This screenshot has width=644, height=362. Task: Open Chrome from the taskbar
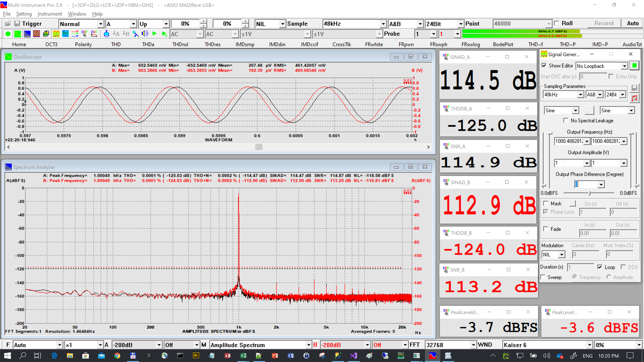(117, 356)
